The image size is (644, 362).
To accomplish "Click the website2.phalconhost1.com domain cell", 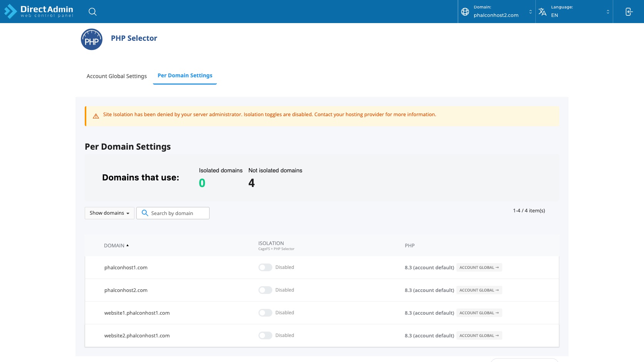I will (x=137, y=335).
